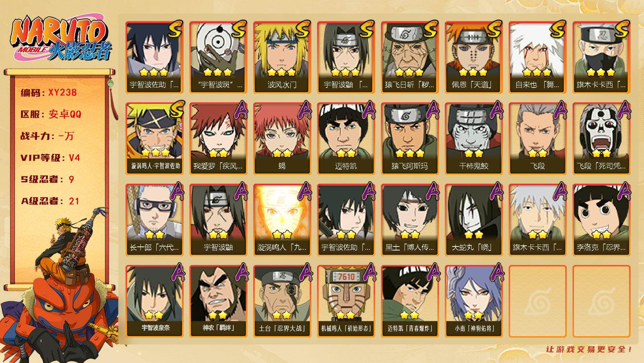Click the 猿飞阿斯玛 portrait
The height and width of the screenshot is (363, 644).
tap(410, 138)
